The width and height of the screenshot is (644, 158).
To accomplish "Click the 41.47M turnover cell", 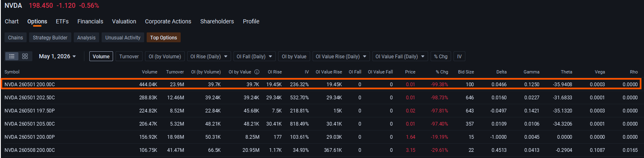I will pyautogui.click(x=175, y=150).
